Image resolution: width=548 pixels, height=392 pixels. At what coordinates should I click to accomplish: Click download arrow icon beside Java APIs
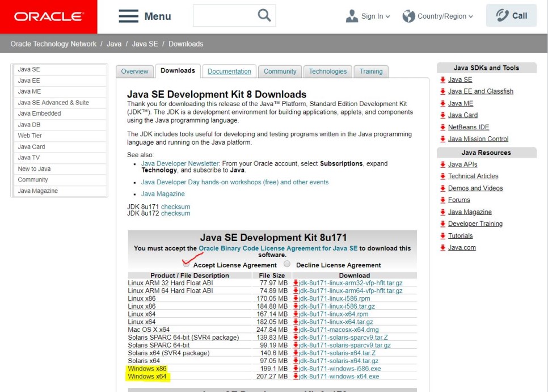coord(443,164)
